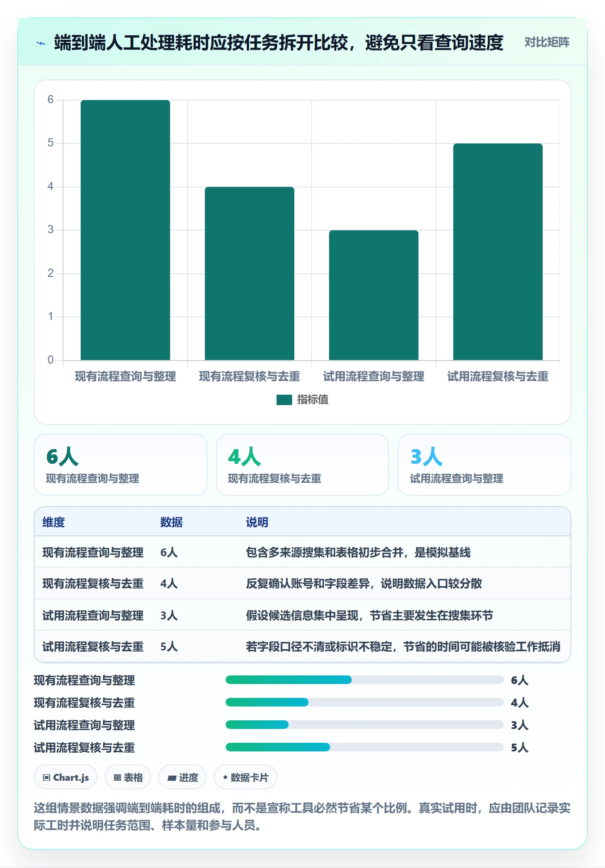Open the 3人 试用流程查询与整理 data card

pos(484,465)
